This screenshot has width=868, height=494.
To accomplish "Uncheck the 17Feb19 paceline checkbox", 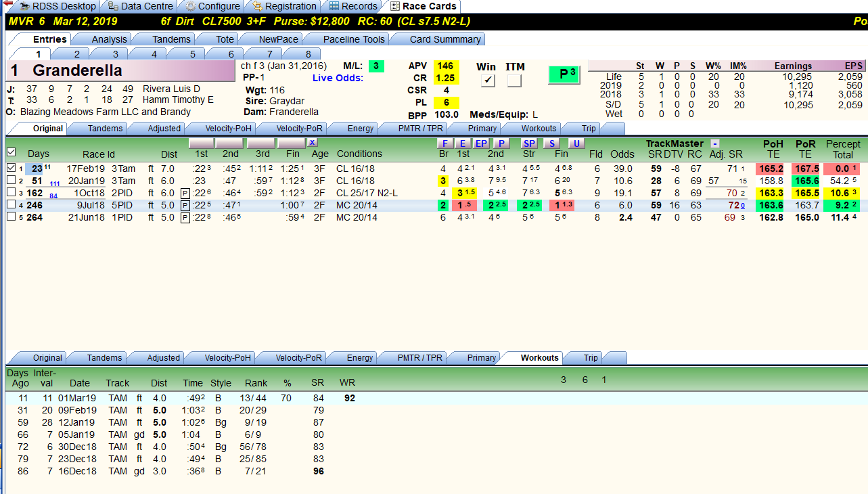I will 11,169.
